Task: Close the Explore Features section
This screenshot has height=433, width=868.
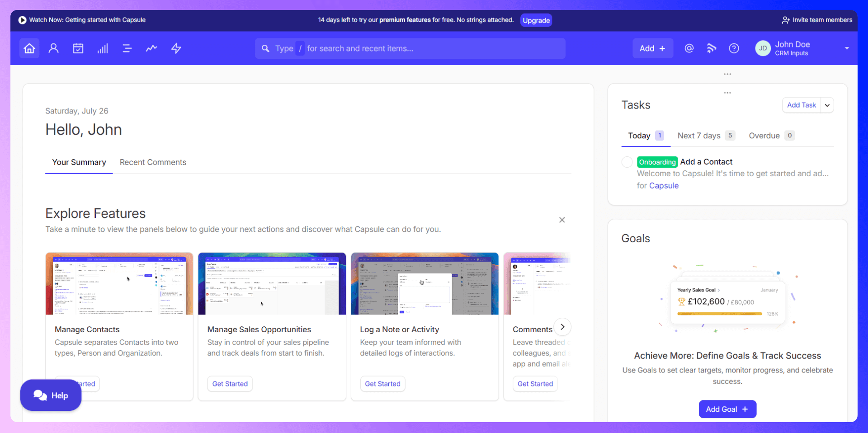Action: coord(562,220)
